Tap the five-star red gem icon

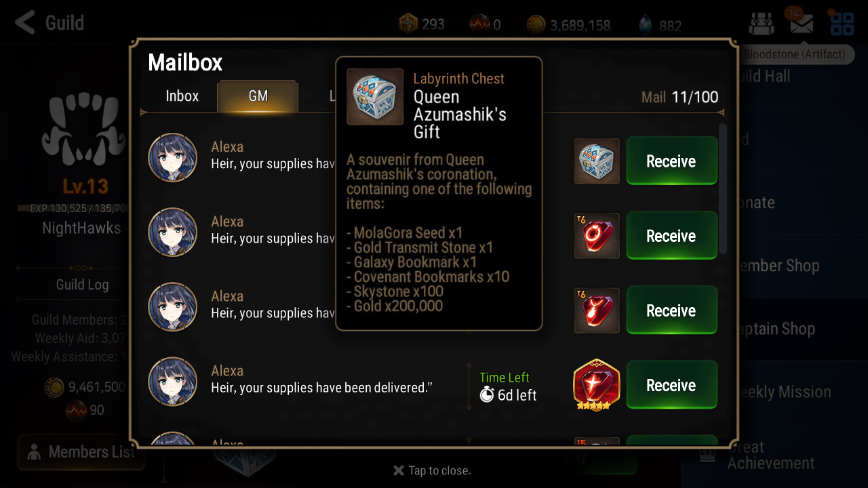597,385
